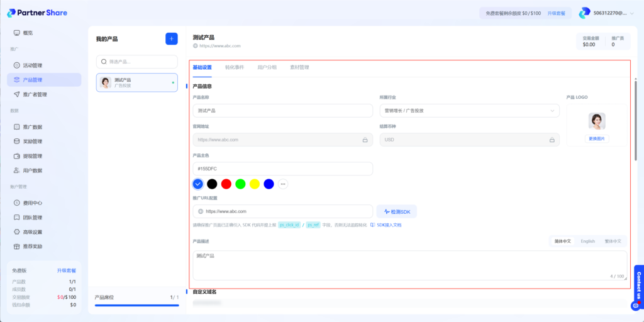This screenshot has width=644, height=322.
Task: Click the 概览 overview icon in sidebar
Action: 17,33
